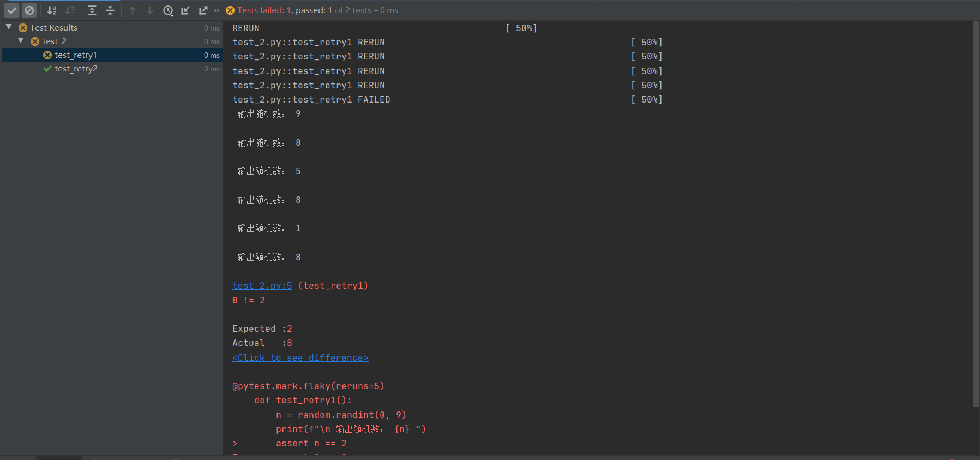This screenshot has height=460, width=980.
Task: Click the import test results icon
Action: [x=185, y=10]
